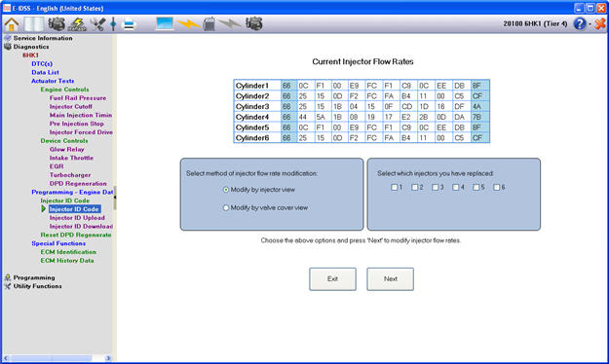Check injector 3 as replaced
The width and height of the screenshot is (609, 364).
tap(435, 187)
